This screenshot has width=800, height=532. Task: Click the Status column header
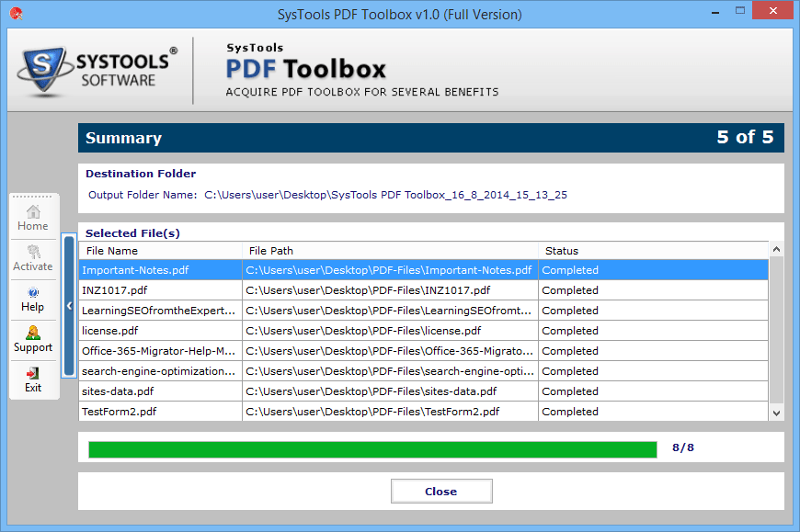click(653, 251)
